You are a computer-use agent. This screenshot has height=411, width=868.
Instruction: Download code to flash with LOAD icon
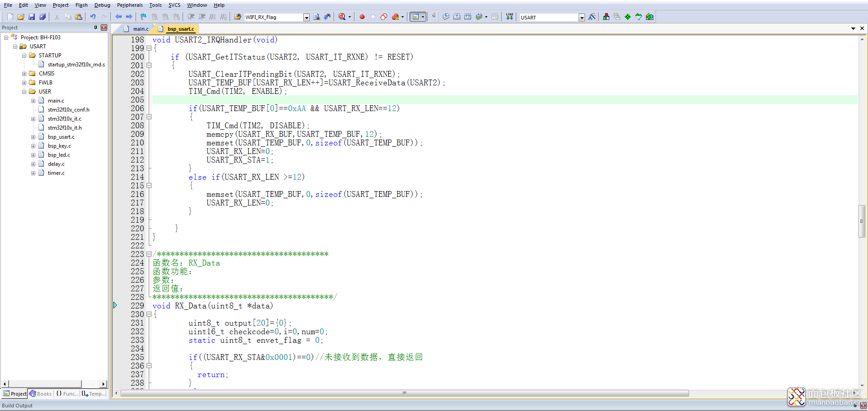pos(510,17)
